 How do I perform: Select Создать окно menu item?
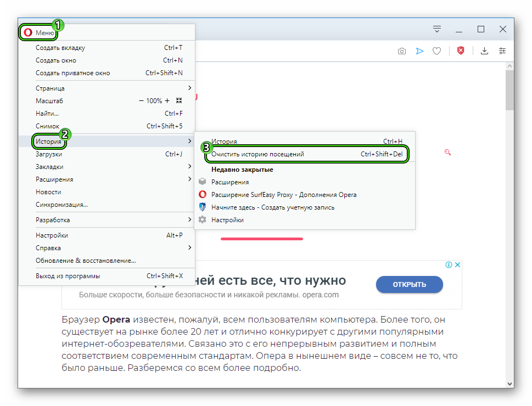107,60
